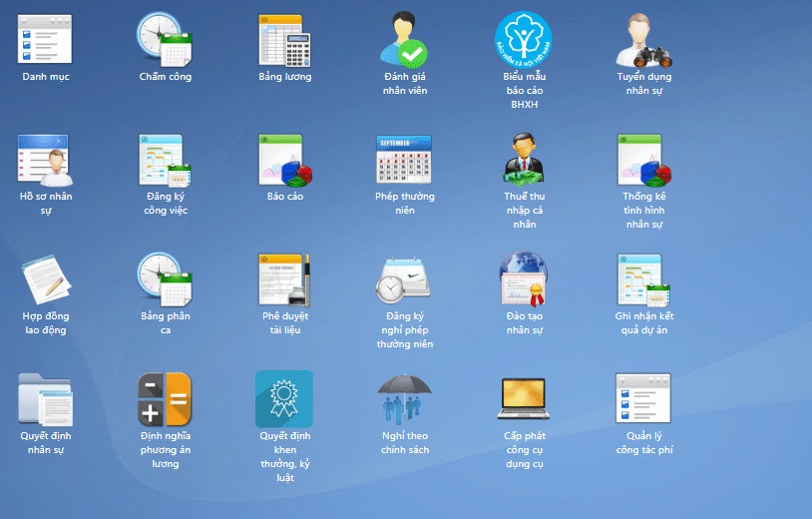Open Thuế thu nhập cá nhân icon
812x519 pixels.
[x=524, y=159]
